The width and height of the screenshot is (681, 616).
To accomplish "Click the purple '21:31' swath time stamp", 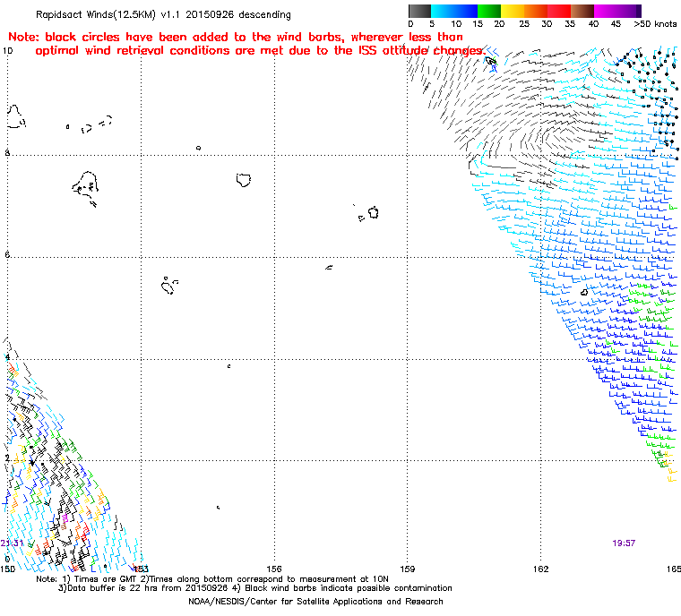I will (12, 543).
